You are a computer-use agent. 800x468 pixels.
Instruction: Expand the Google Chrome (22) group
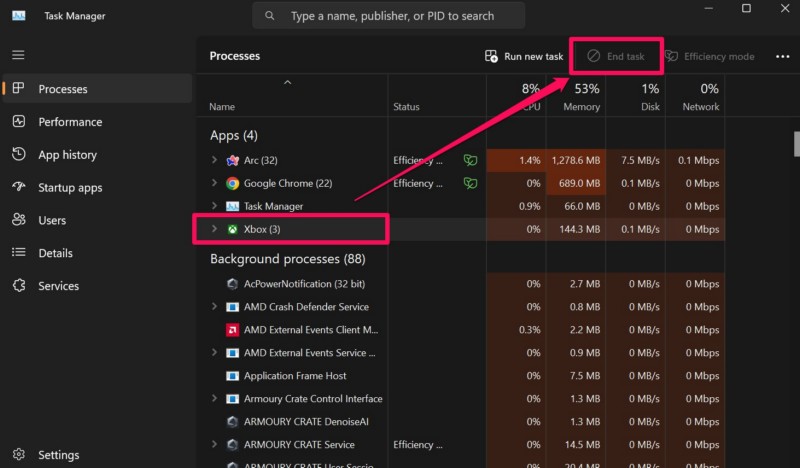click(x=214, y=183)
